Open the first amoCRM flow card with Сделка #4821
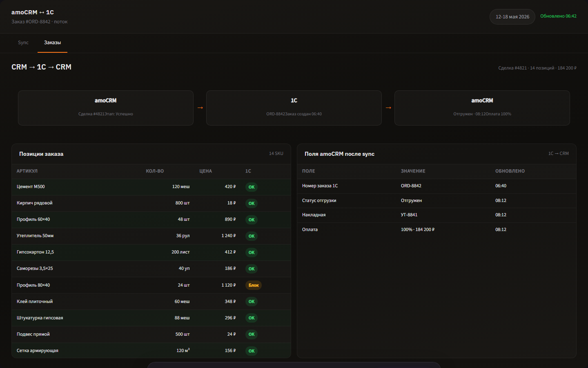The image size is (588, 368). pyautogui.click(x=106, y=108)
